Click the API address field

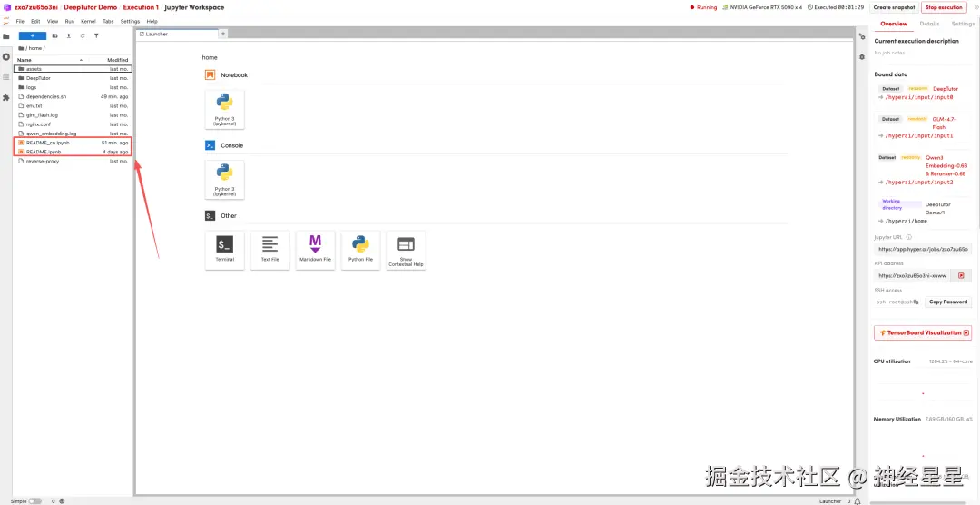[x=913, y=275]
